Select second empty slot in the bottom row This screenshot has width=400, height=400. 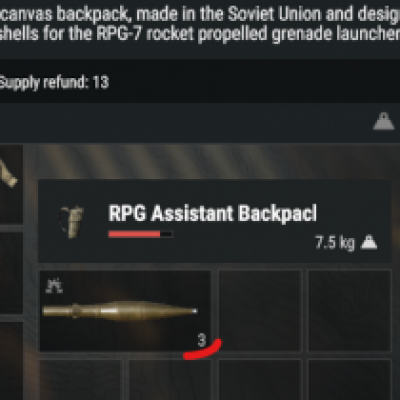(x=170, y=380)
